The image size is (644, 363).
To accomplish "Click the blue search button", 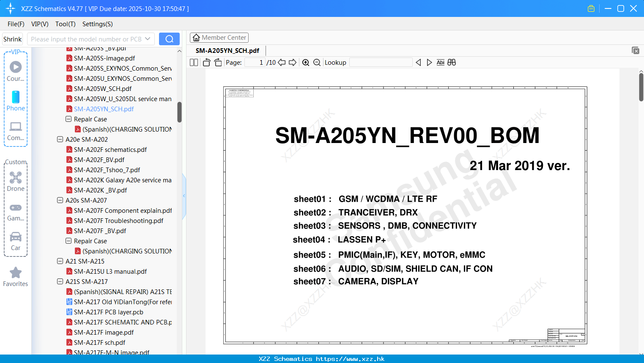I will [x=169, y=39].
